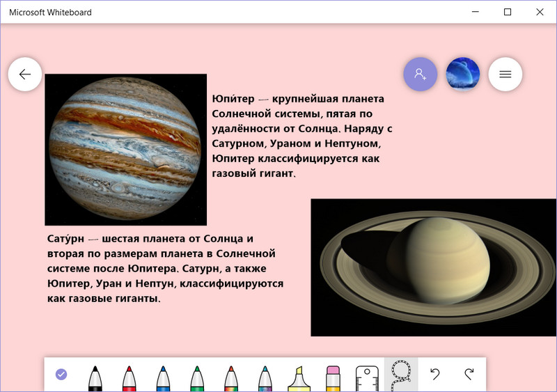Select the yellow highlighter
The image size is (557, 392).
click(x=299, y=379)
